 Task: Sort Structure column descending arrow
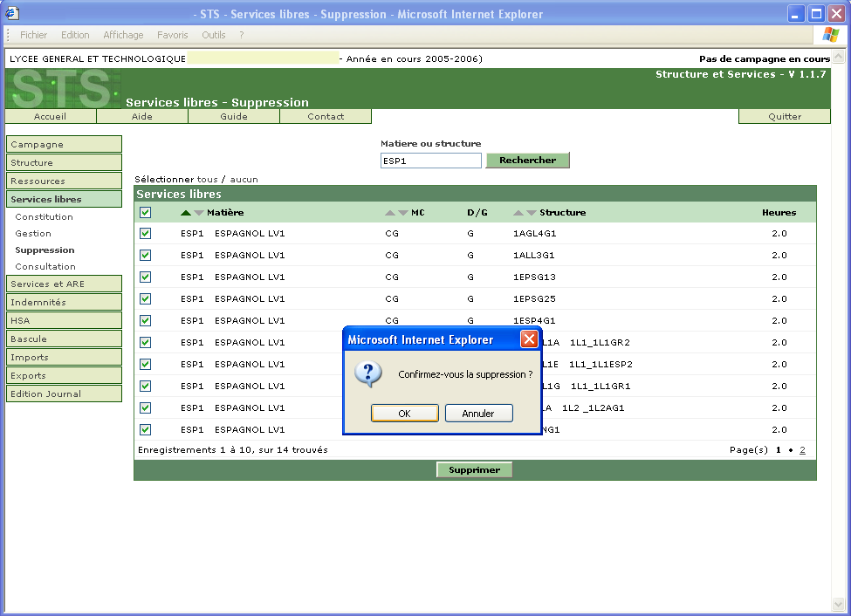pos(532,213)
